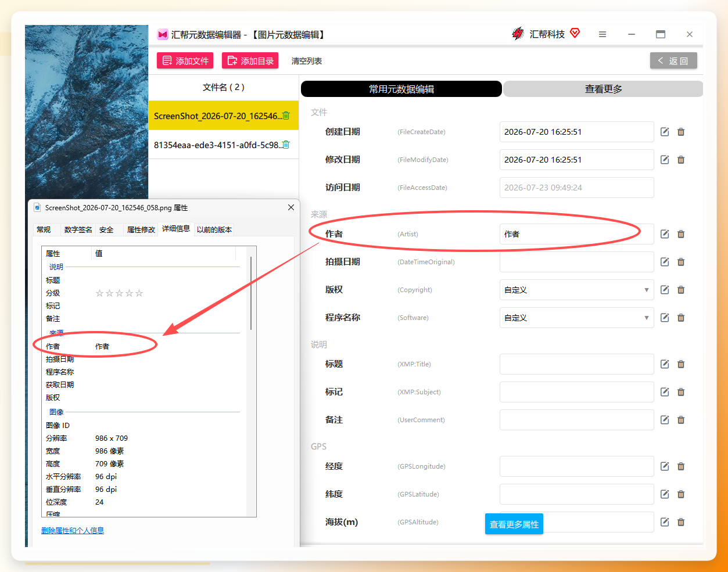This screenshot has height=572, width=728.
Task: Click the edit icon for 版权 (Copyright) row
Action: [x=665, y=290]
